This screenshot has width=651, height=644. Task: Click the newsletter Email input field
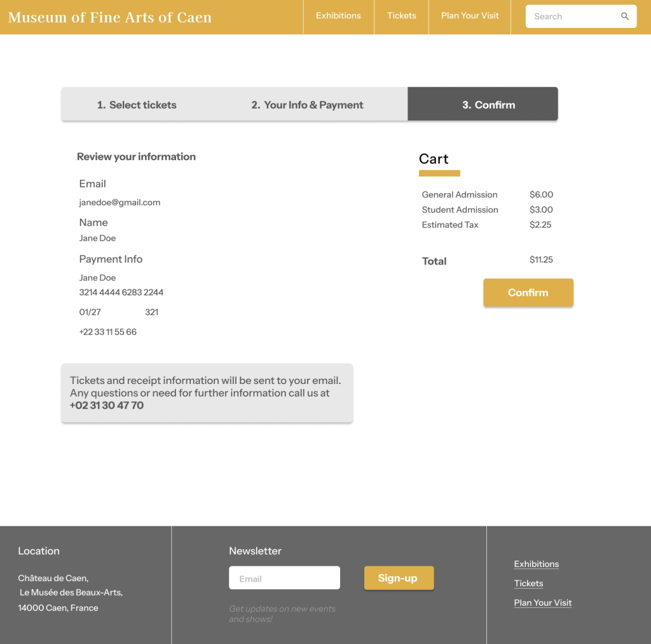284,578
